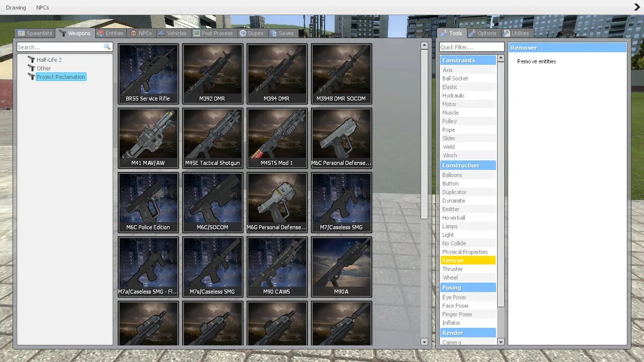Switch to the Vehicles tab
The width and height of the screenshot is (644, 362).
[172, 33]
